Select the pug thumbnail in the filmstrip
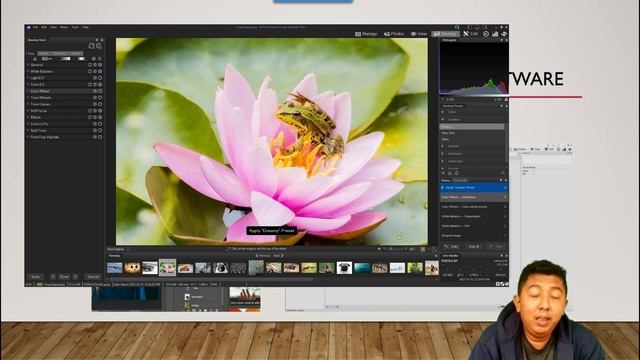The image size is (640, 360). tap(344, 268)
